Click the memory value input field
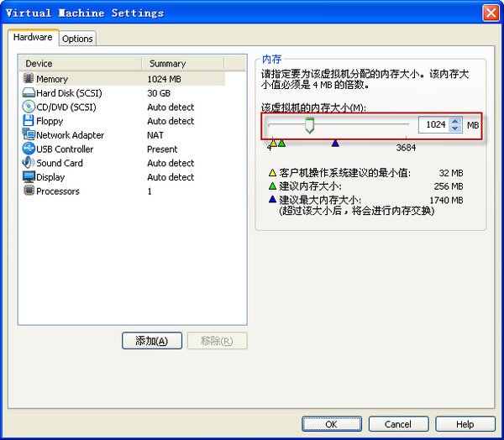504x440 pixels. coord(433,125)
